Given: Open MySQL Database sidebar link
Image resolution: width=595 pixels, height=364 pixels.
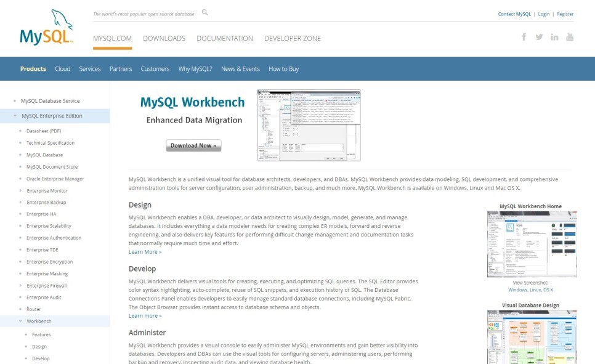Looking at the screenshot, I should [x=45, y=155].
